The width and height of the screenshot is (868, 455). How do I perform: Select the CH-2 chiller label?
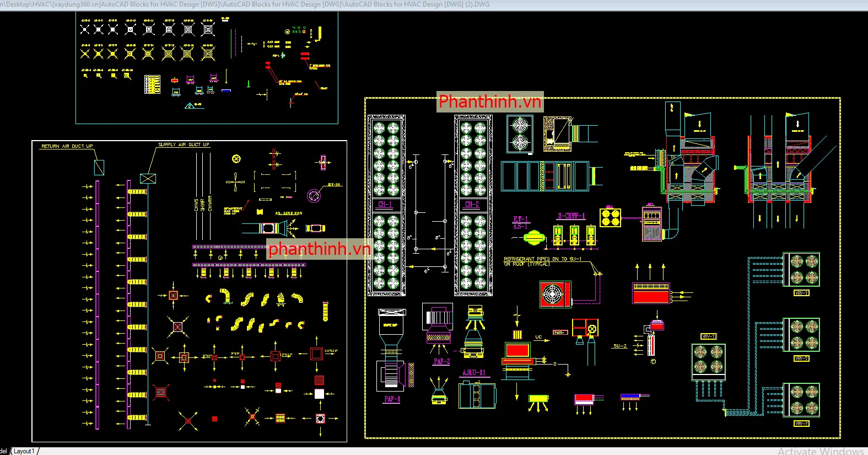click(x=472, y=204)
